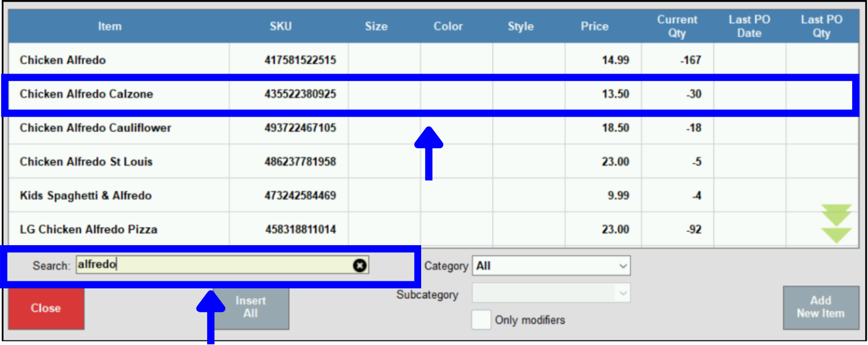Click the Insert All button

[251, 308]
